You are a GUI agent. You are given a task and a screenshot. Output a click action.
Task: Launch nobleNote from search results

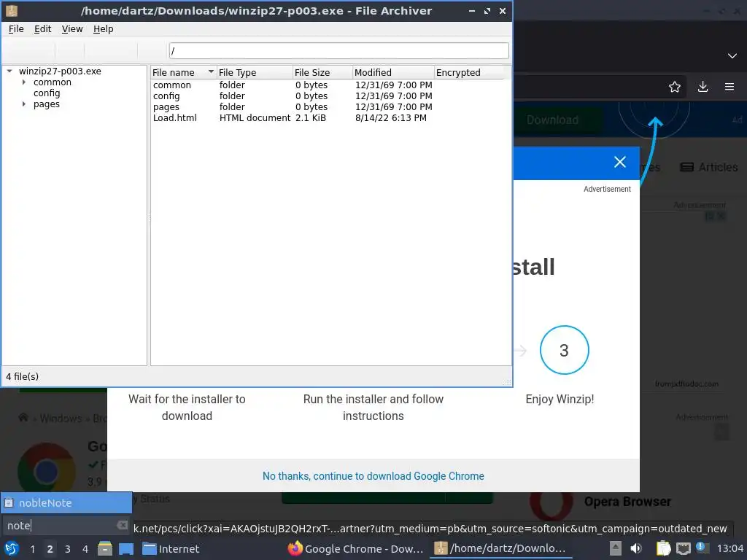(66, 503)
